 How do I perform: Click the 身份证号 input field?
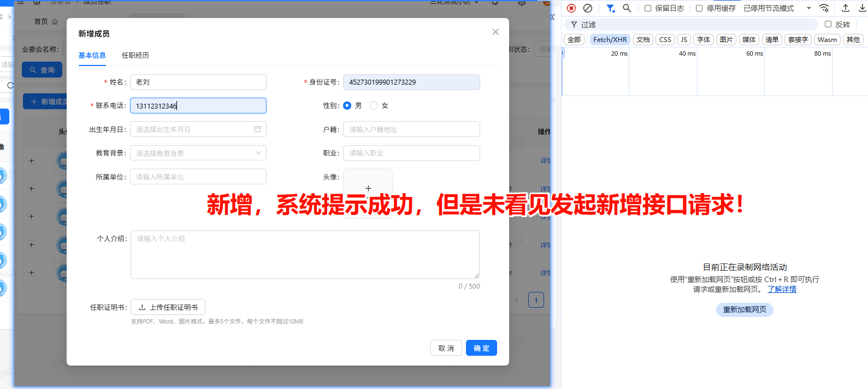click(411, 82)
